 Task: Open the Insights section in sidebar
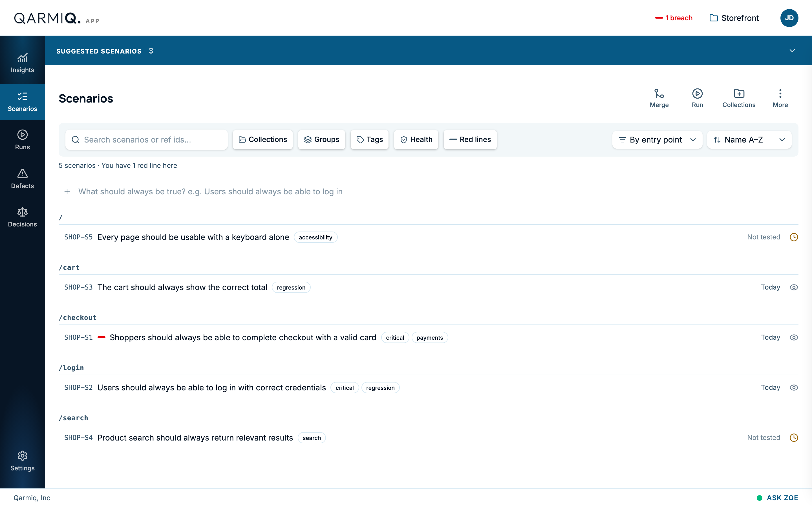[23, 63]
